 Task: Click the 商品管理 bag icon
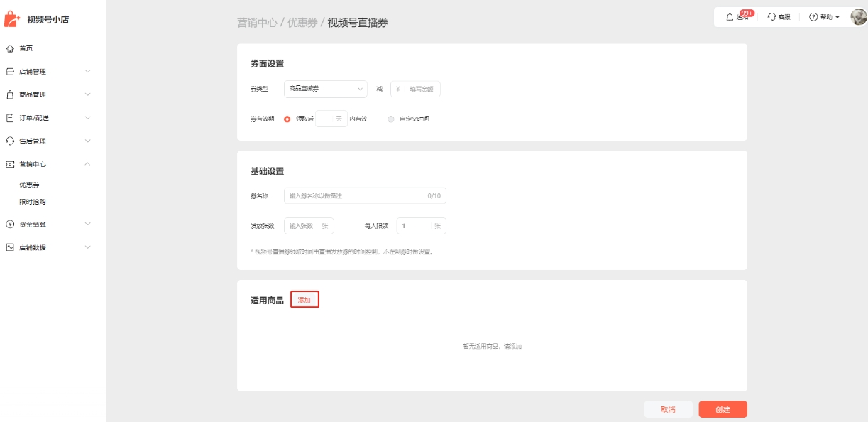10,94
